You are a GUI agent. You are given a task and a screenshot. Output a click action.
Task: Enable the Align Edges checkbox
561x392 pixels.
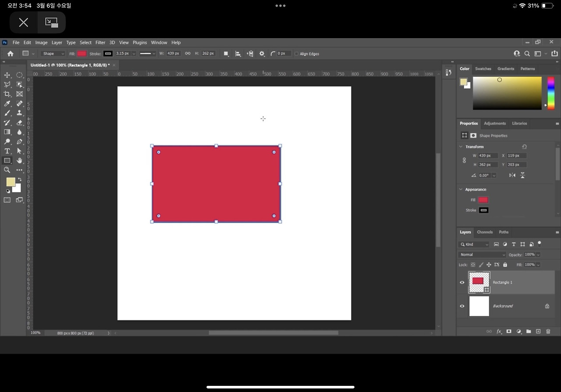click(296, 54)
